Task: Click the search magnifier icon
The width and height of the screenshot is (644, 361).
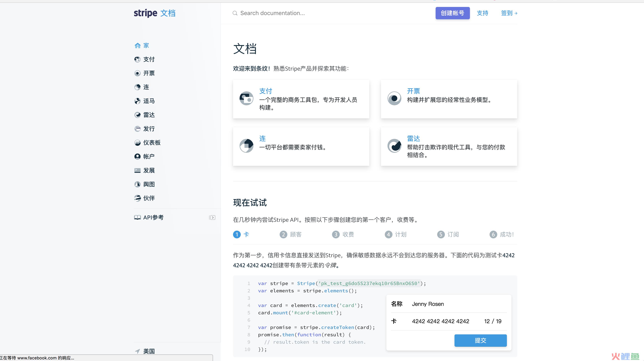Action: [x=235, y=13]
